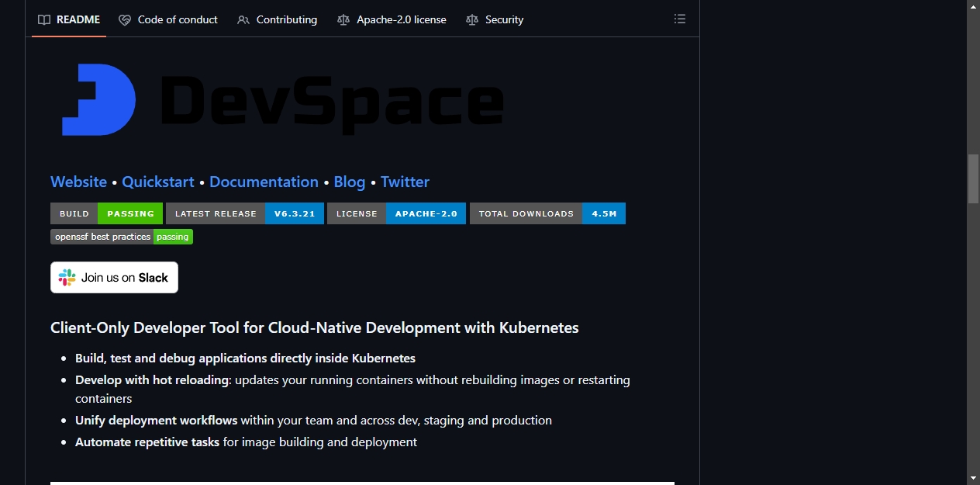Click the heading Client-Only Developer Tool

pyautogui.click(x=315, y=327)
